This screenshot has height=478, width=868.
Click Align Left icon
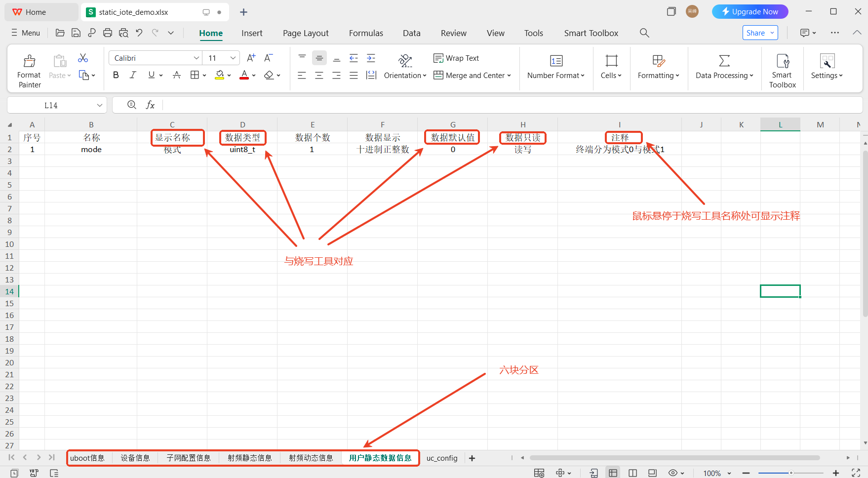[302, 75]
